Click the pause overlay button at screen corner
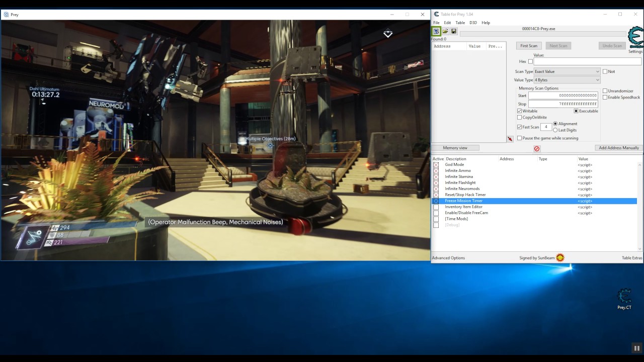This screenshot has width=644, height=362. coord(636,348)
